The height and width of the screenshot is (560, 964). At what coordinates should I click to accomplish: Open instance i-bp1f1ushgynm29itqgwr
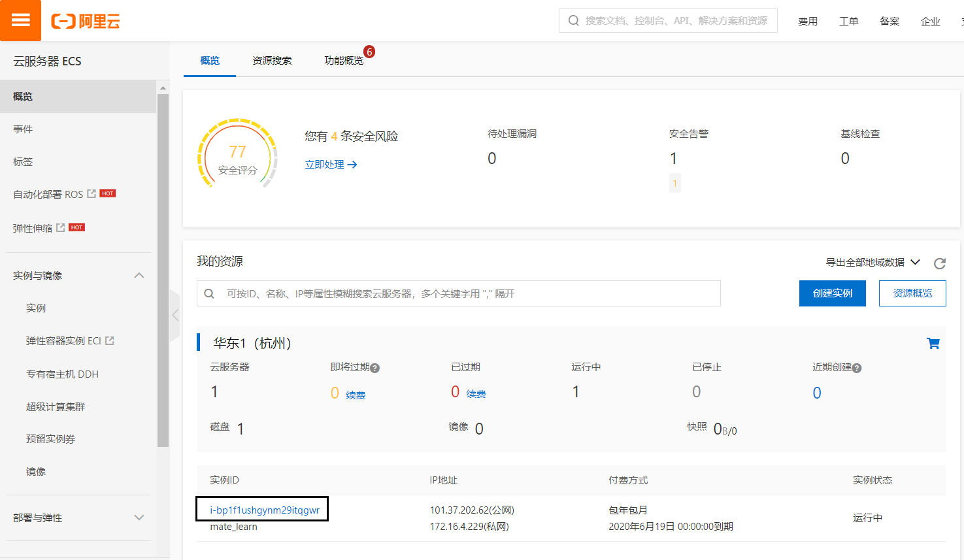coord(265,510)
